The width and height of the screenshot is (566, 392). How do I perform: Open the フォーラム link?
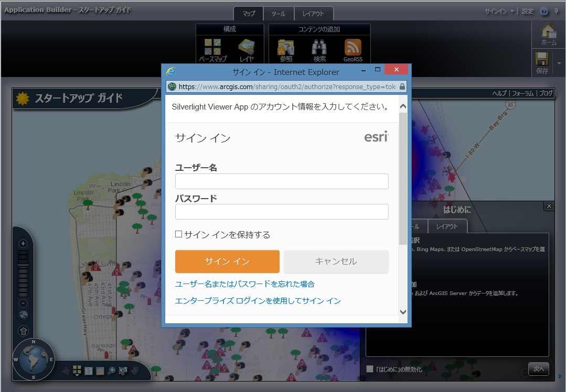[x=522, y=93]
